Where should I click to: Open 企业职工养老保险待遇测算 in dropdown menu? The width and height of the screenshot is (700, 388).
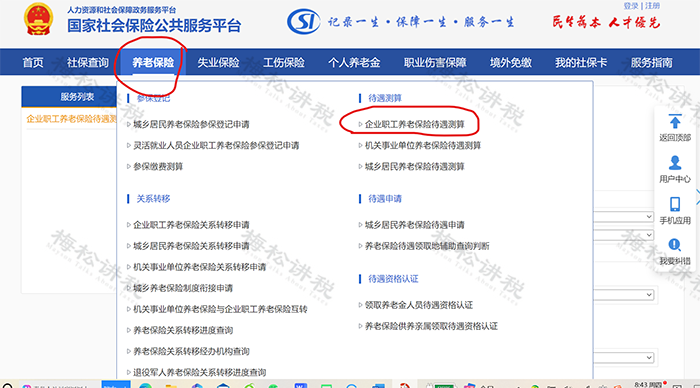click(415, 124)
